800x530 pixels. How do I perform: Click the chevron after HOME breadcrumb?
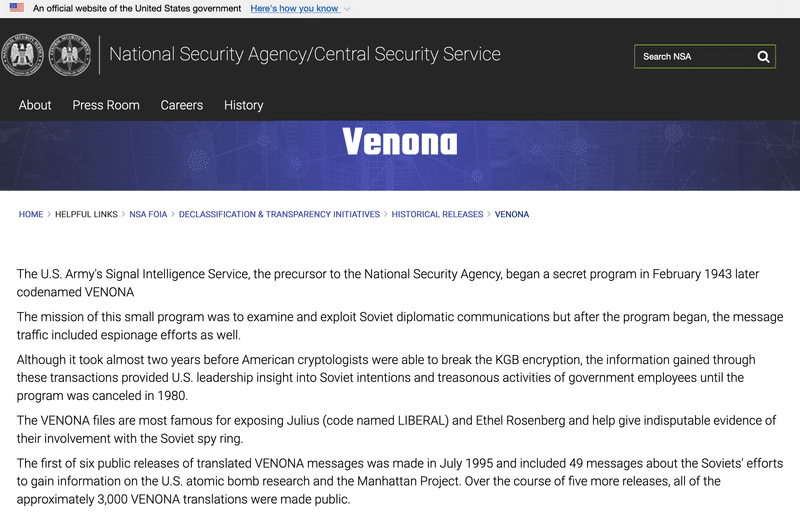49,214
